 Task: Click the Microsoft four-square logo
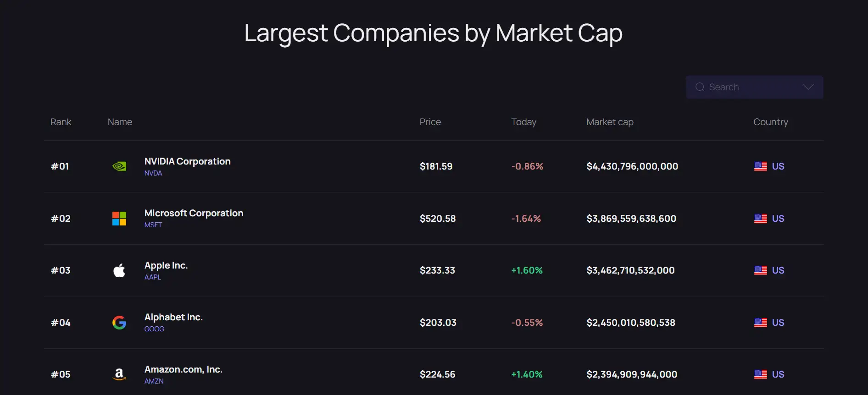(119, 219)
